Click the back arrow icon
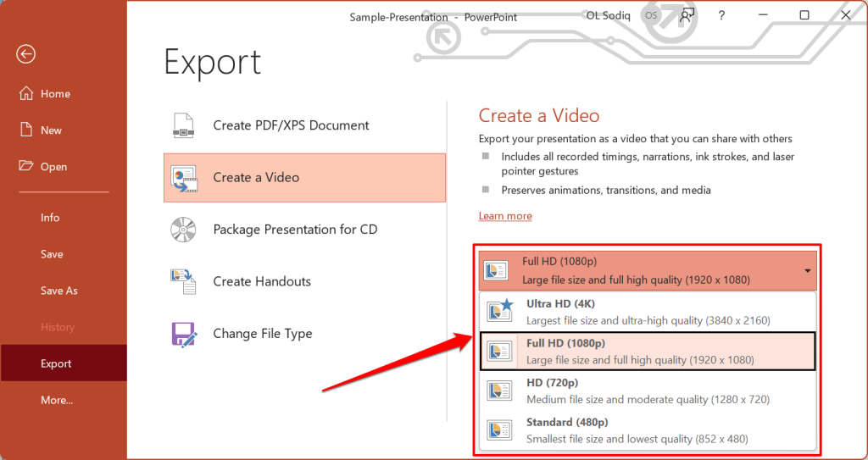Viewport: 868px width, 460px height. click(26, 53)
